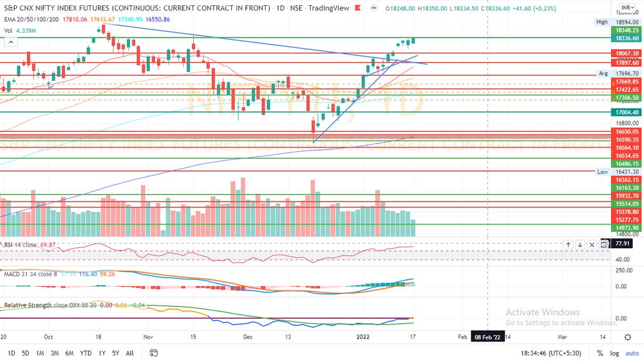Click the gray market status dash icon

point(374,8)
